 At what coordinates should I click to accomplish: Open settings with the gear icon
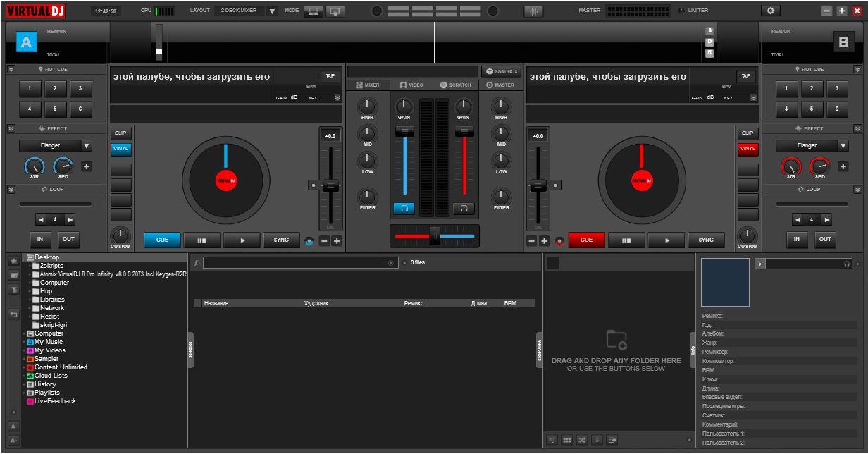pos(770,11)
